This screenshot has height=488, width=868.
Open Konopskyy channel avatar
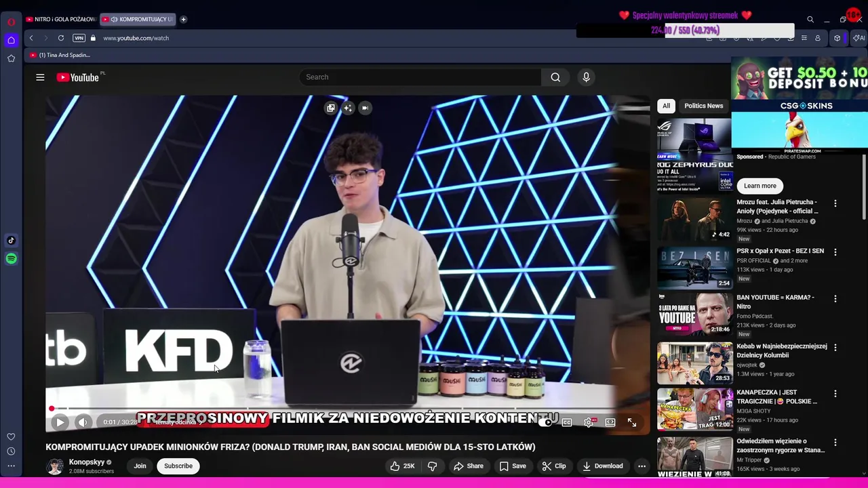click(55, 466)
